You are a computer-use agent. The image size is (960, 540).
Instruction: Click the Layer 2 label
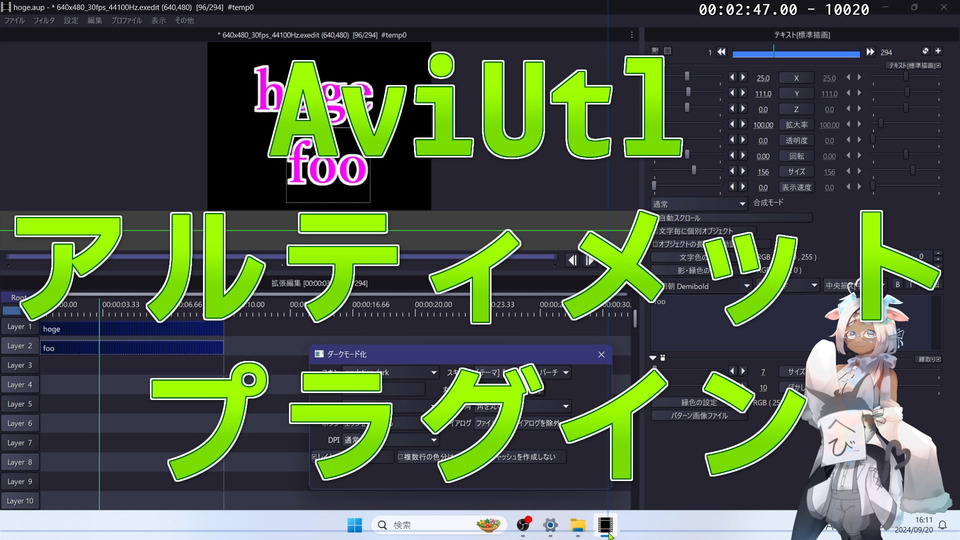[20, 346]
